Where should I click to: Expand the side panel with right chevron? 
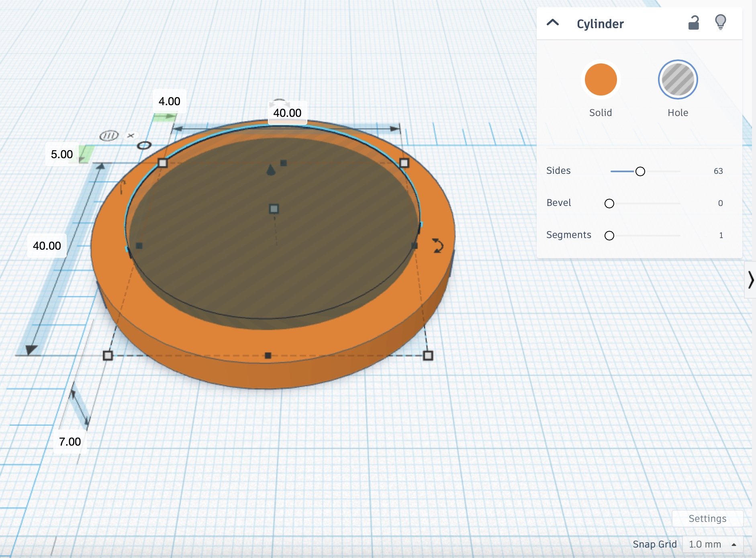pyautogui.click(x=750, y=280)
